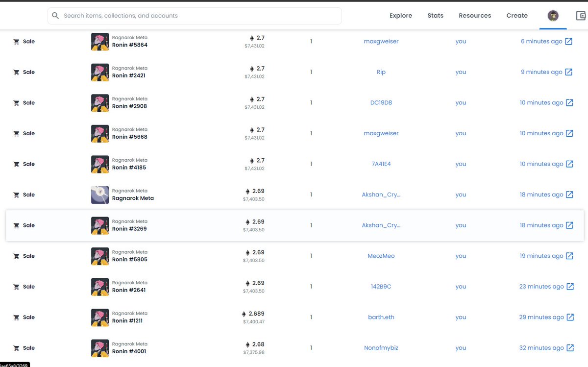This screenshot has height=367, width=588.
Task: Click cart icon in Ronin #2421 row
Action: click(x=16, y=72)
